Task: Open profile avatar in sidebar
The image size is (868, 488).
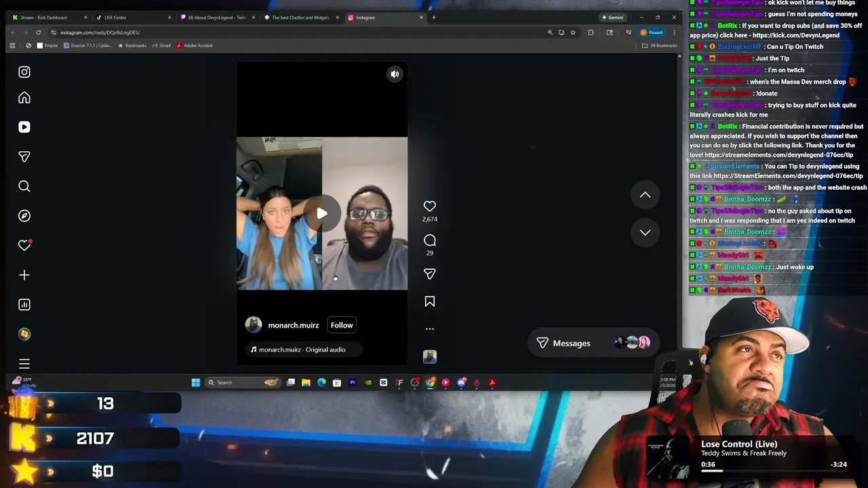Action: tap(24, 334)
